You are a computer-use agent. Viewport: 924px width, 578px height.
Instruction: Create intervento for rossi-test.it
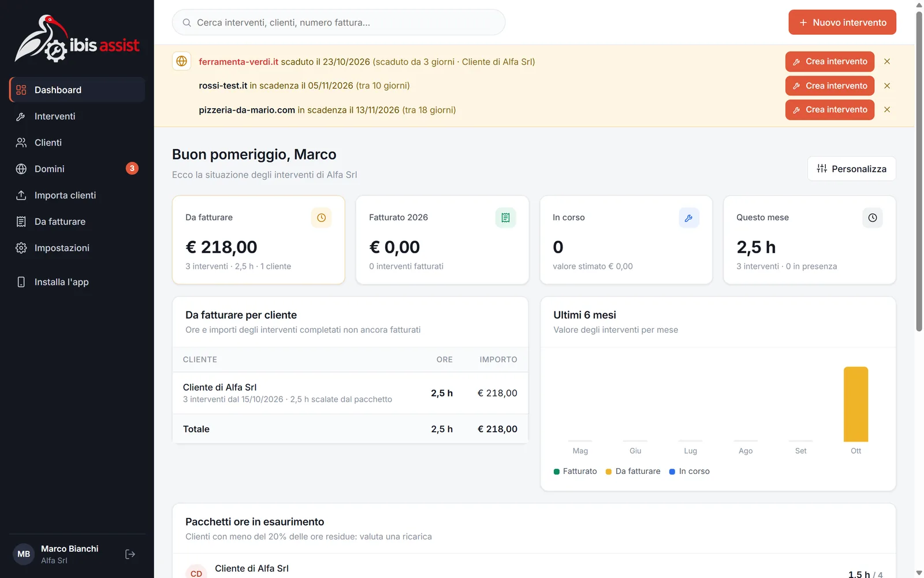pos(830,86)
